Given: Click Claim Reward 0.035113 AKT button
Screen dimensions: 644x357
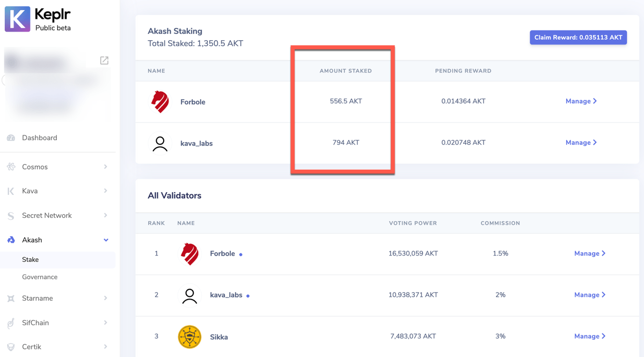Looking at the screenshot, I should [579, 38].
